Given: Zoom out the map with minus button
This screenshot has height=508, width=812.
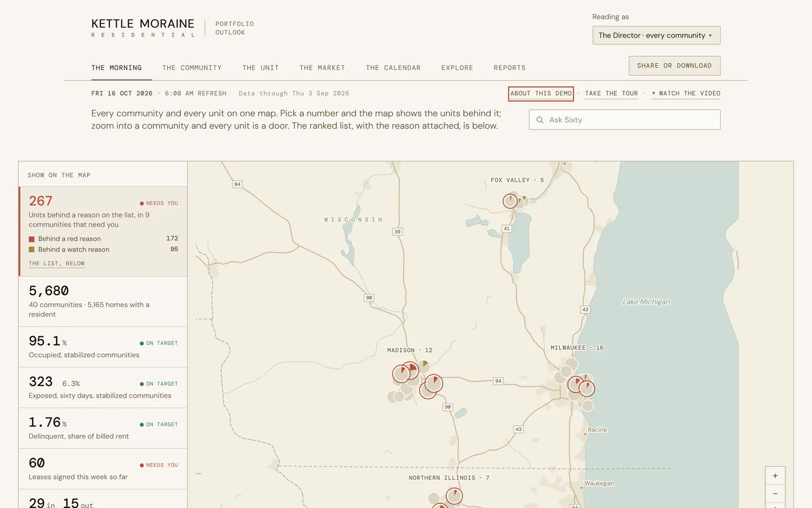Looking at the screenshot, I should click(775, 494).
